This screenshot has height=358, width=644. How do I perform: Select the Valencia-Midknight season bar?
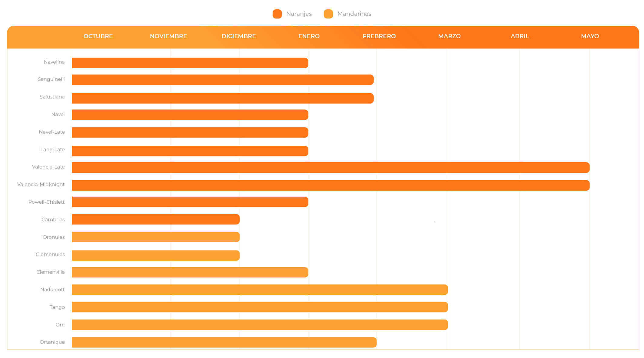pyautogui.click(x=331, y=185)
